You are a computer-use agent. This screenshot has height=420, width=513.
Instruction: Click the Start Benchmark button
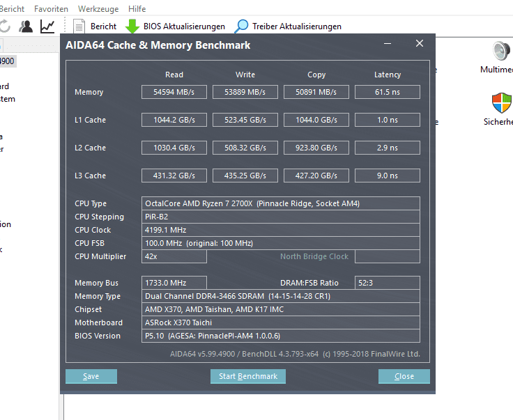(248, 376)
